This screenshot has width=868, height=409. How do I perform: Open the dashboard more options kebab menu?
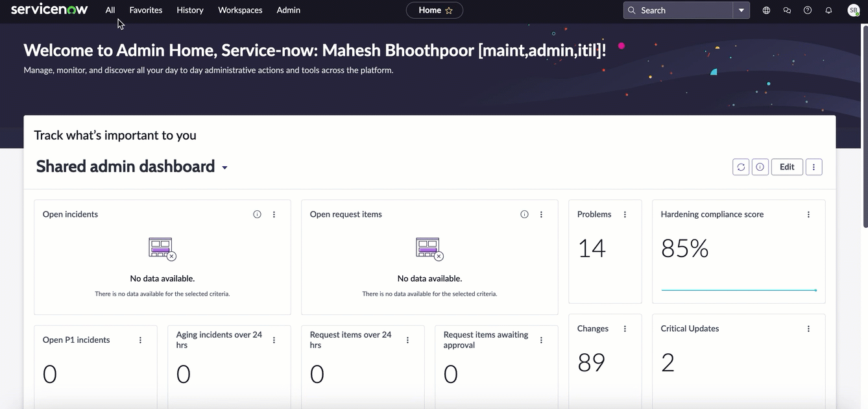click(814, 167)
